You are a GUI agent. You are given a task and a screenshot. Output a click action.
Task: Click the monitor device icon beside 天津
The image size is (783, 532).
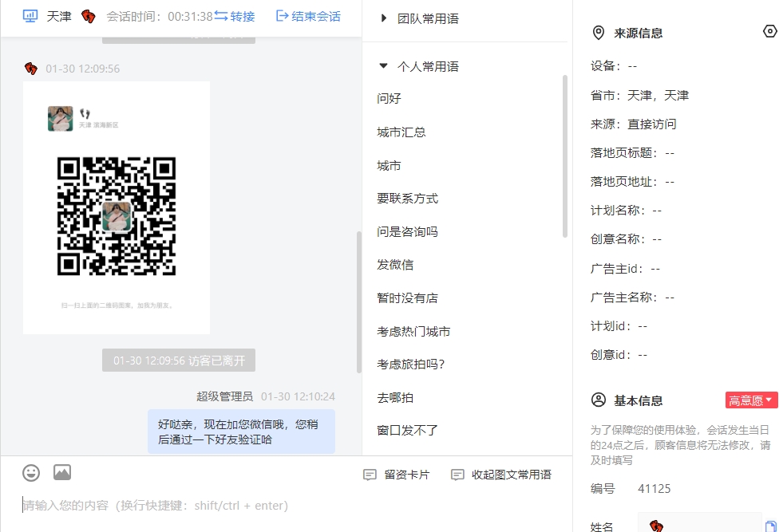30,16
